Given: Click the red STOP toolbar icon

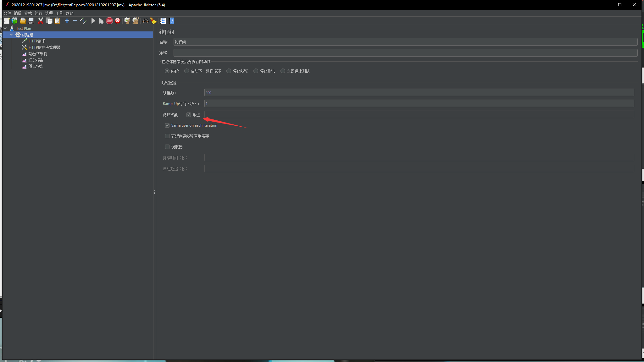Looking at the screenshot, I should point(109,21).
